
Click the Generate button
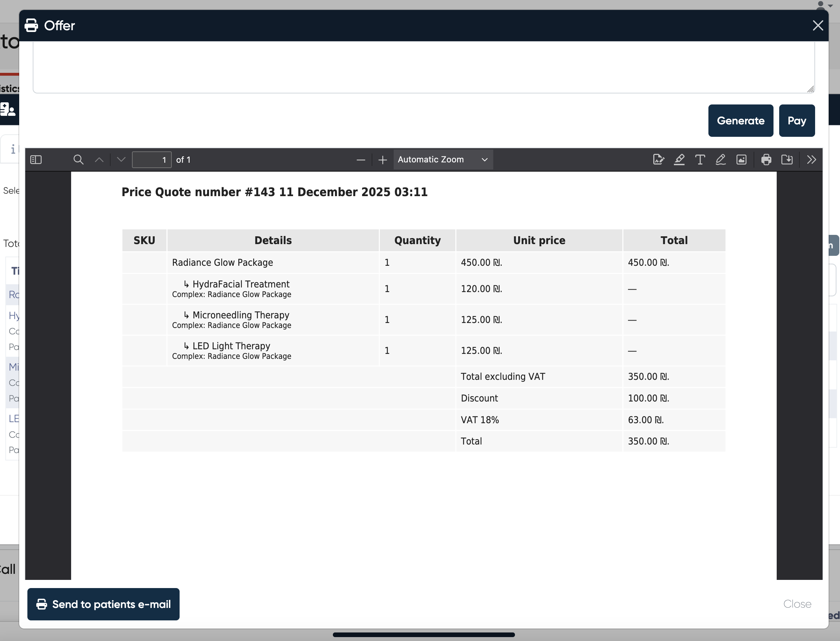(x=740, y=120)
